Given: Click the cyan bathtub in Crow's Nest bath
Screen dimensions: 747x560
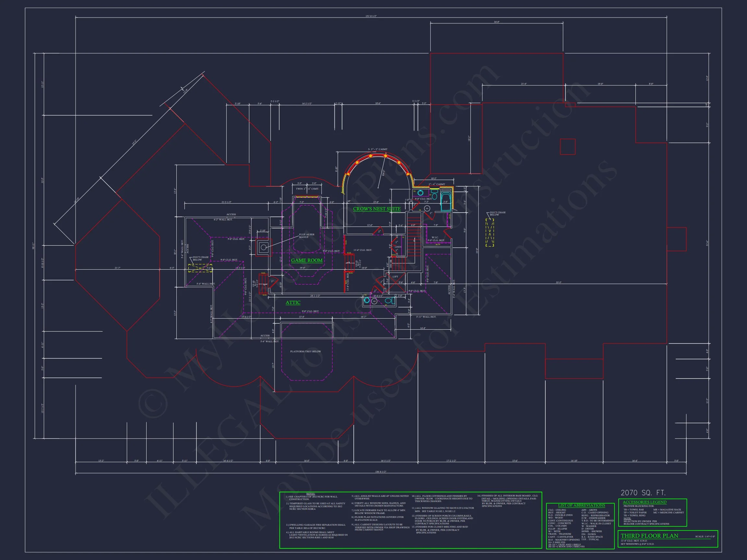Looking at the screenshot, I should [446, 202].
